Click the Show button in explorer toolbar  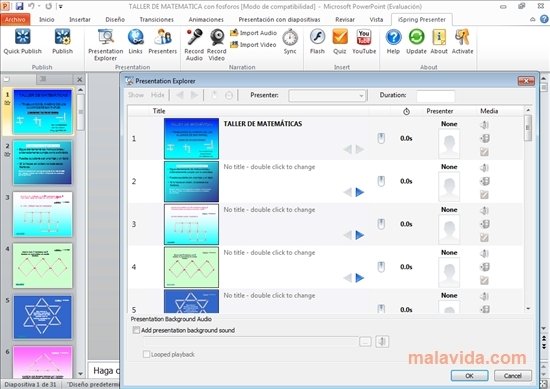136,95
